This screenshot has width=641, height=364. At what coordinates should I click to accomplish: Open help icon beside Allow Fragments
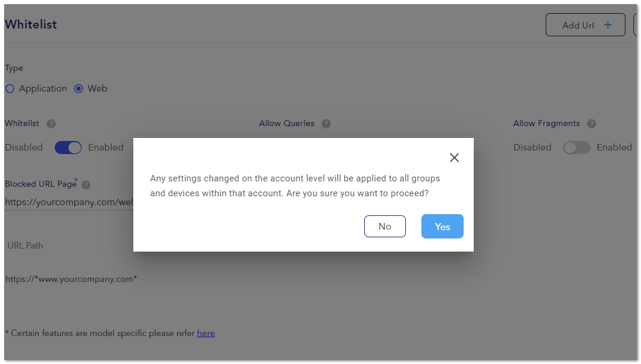pyautogui.click(x=592, y=124)
